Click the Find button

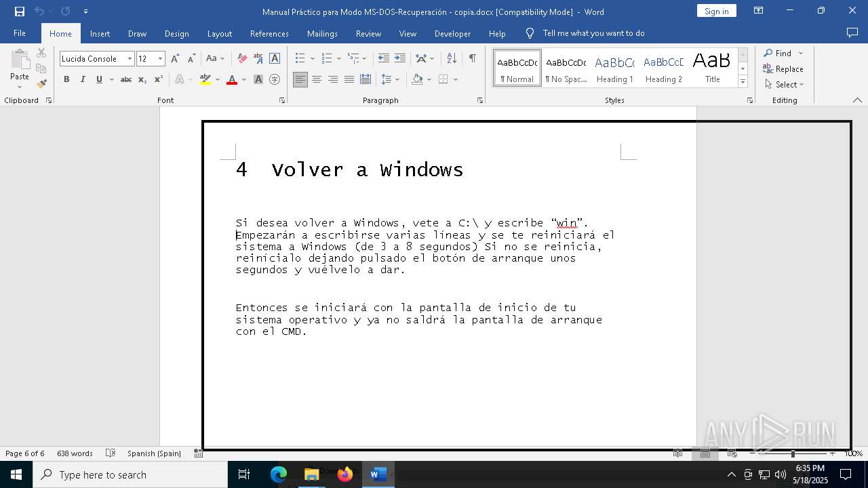click(777, 53)
